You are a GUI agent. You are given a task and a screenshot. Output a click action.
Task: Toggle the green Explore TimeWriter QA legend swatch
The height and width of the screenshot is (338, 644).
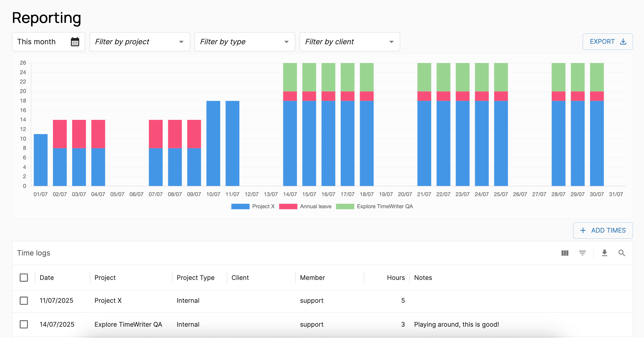pyautogui.click(x=345, y=206)
